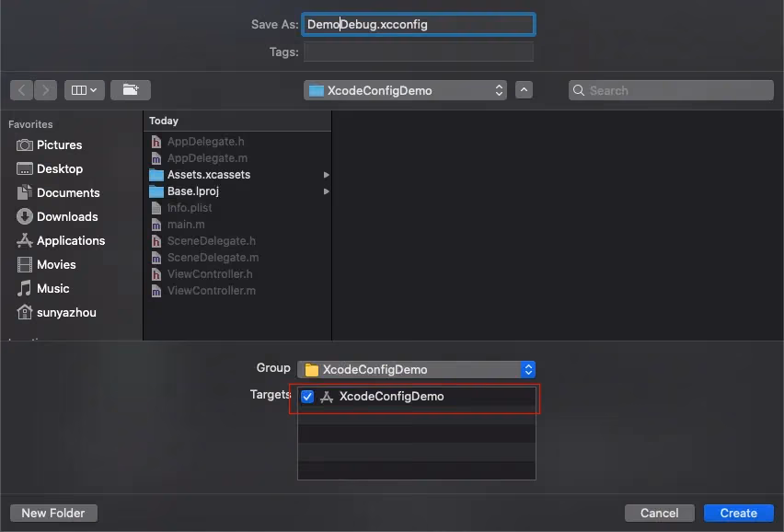
Task: Click the back navigation arrow
Action: pos(22,90)
